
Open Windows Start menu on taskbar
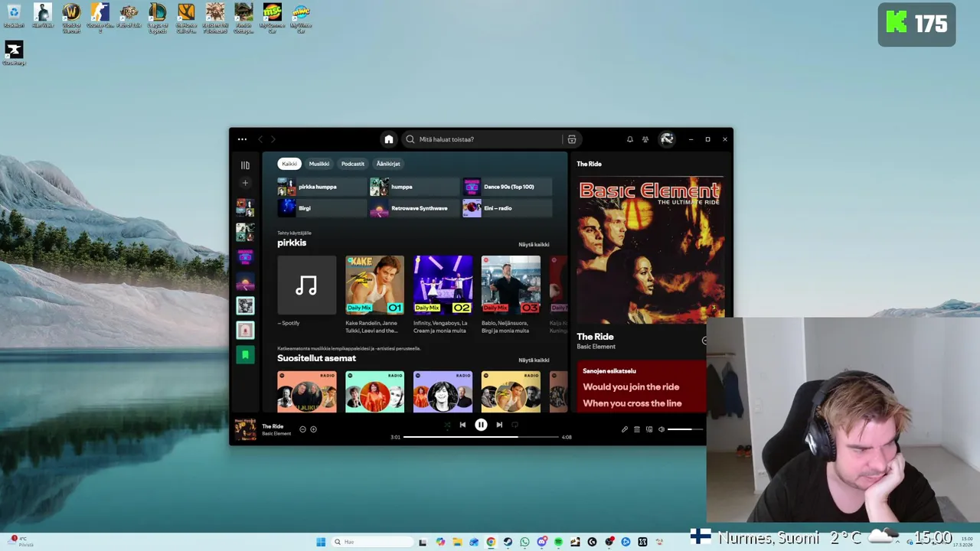(x=321, y=542)
